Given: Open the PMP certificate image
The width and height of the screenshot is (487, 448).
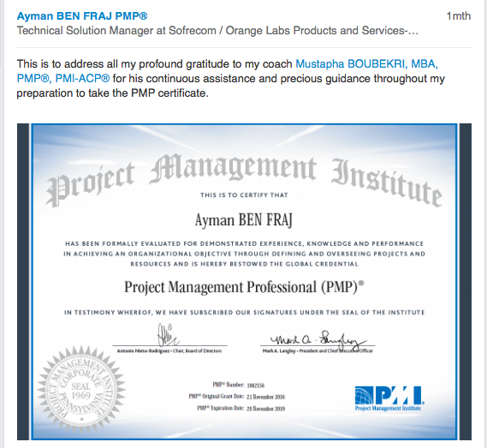Looking at the screenshot, I should coord(244,282).
